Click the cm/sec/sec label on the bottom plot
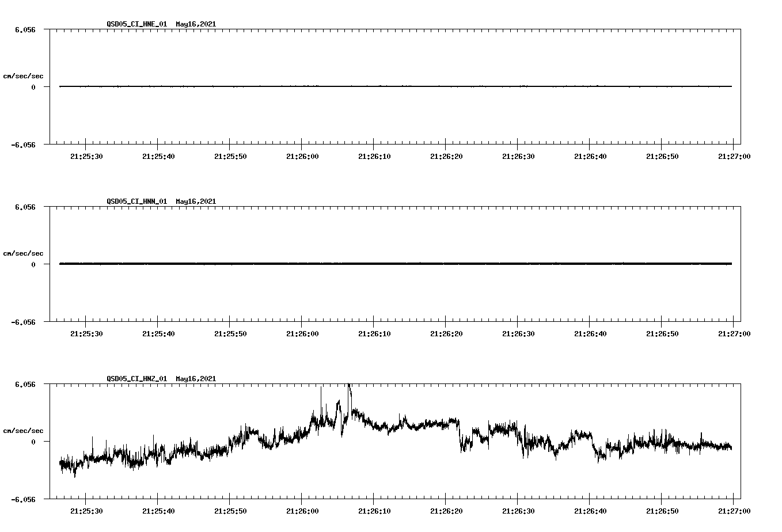This screenshot has height=532, width=782. click(x=24, y=430)
